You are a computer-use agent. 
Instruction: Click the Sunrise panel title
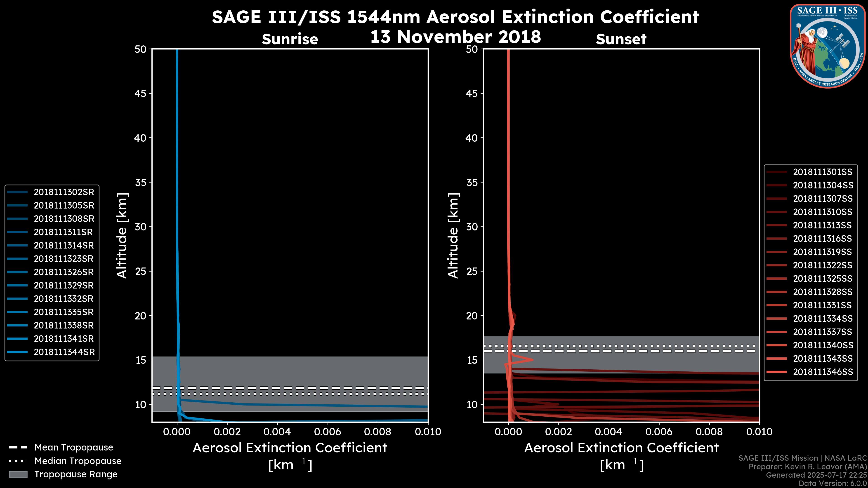pyautogui.click(x=290, y=39)
